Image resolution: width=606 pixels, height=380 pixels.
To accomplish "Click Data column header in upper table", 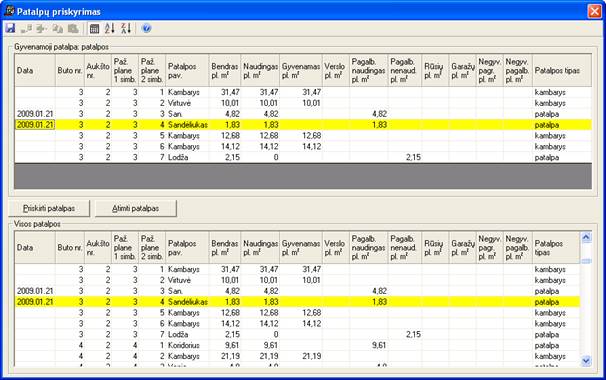I will pos(35,71).
